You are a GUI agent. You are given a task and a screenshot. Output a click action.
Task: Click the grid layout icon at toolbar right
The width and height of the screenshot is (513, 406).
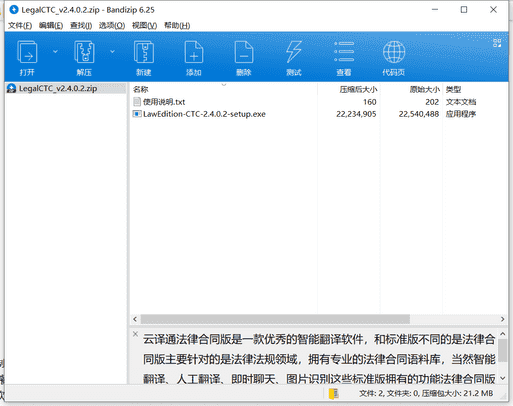tap(497, 43)
